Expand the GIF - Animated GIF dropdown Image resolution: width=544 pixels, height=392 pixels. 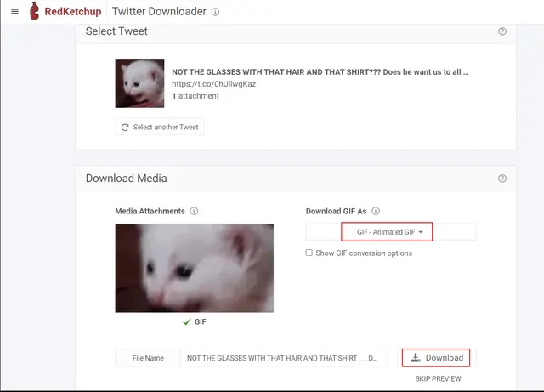tap(387, 232)
